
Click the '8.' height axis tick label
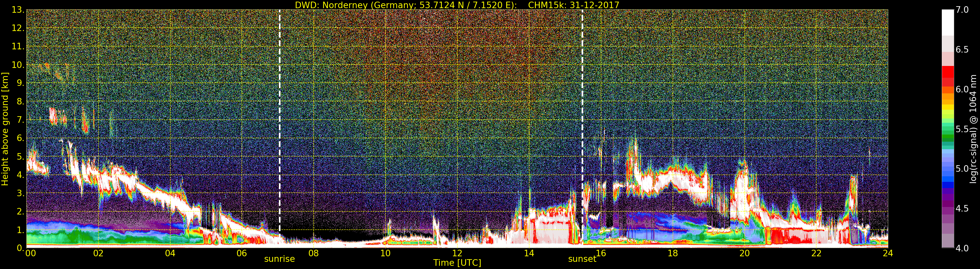21,102
